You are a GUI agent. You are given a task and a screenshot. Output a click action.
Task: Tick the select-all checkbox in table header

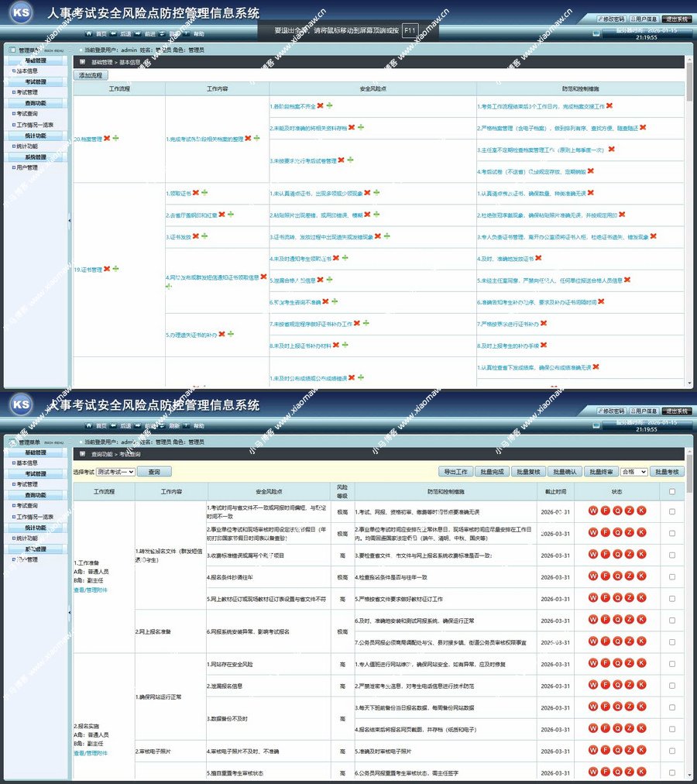[671, 491]
